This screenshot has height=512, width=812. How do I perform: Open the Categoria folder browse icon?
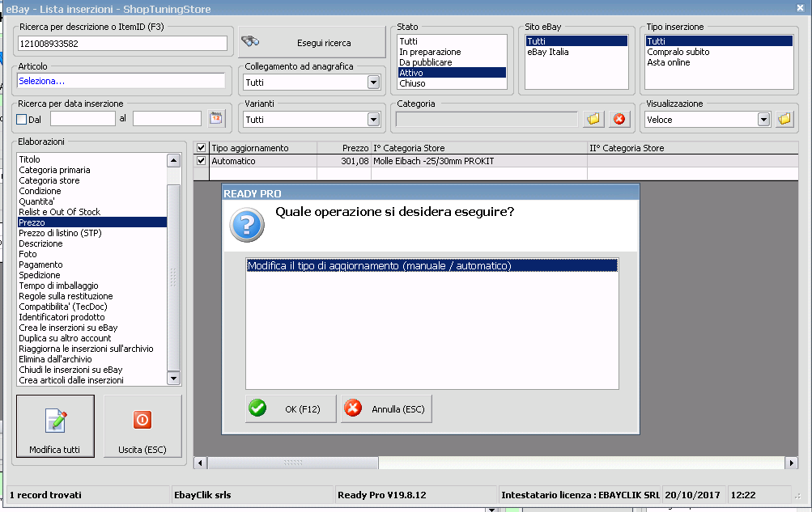click(593, 119)
